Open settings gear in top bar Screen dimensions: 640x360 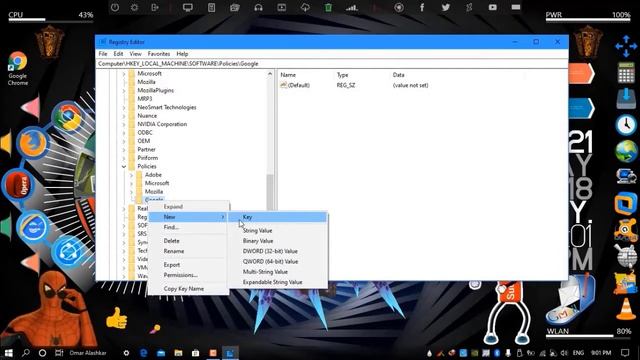(134, 7)
